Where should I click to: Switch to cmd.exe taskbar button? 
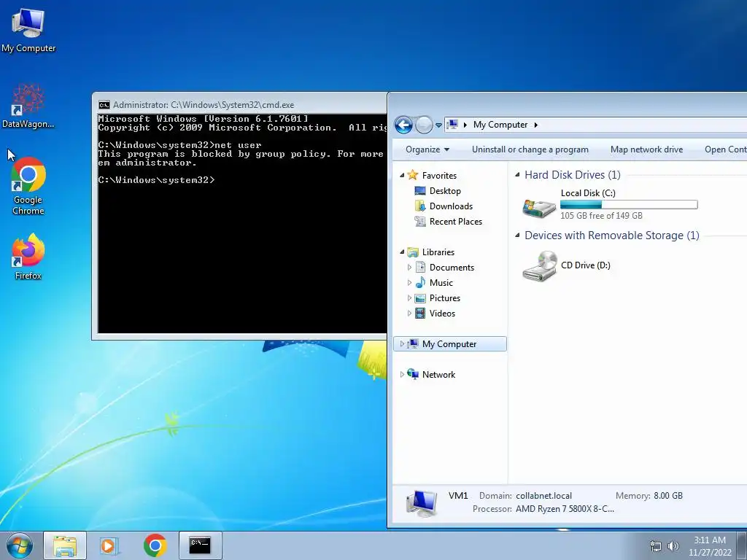[200, 545]
